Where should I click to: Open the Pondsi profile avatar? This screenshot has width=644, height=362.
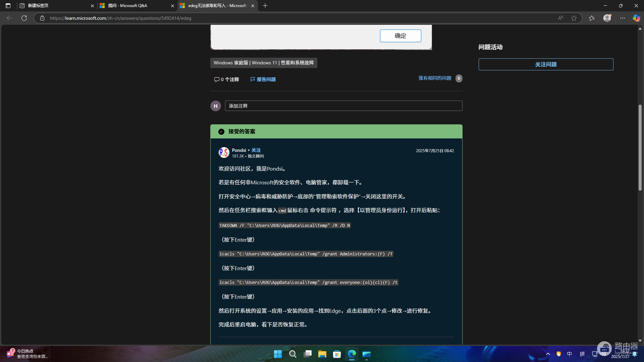tap(224, 153)
